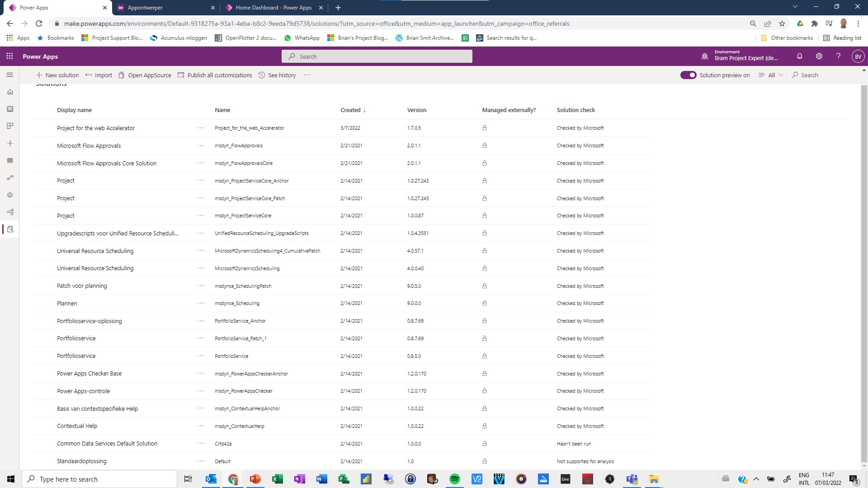Click the notifications bell icon

click(x=799, y=56)
